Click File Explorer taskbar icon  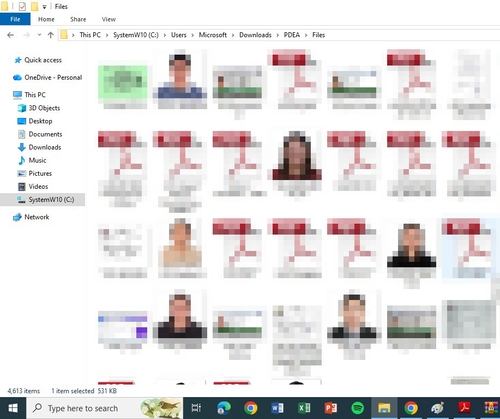pos(384,408)
